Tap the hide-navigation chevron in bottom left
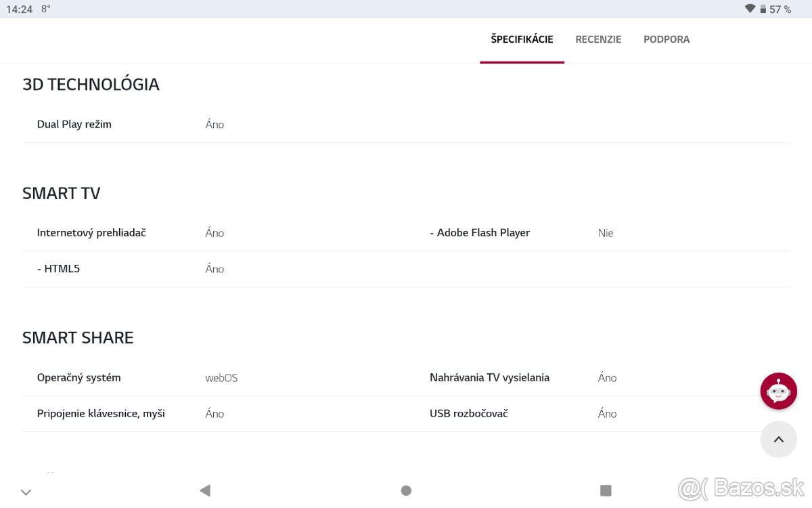Screen dimensions: 812x508 point(26,492)
